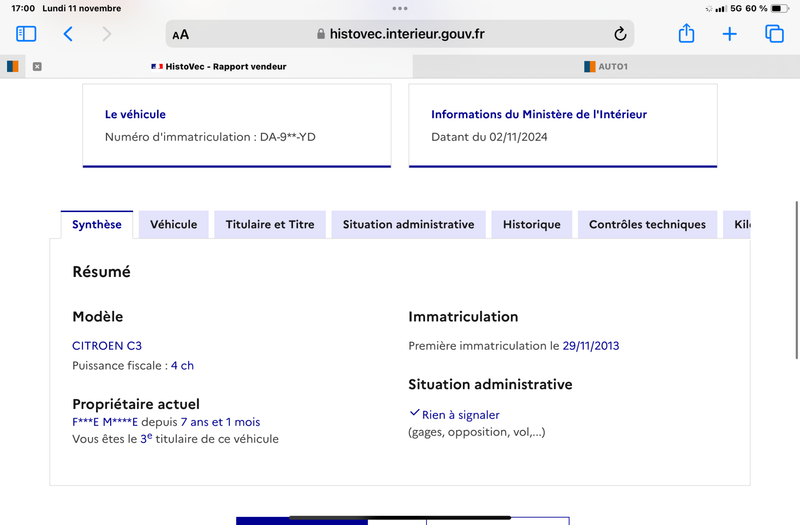The height and width of the screenshot is (525, 800).
Task: Switch to the AUTO1 browser tab
Action: tap(606, 66)
